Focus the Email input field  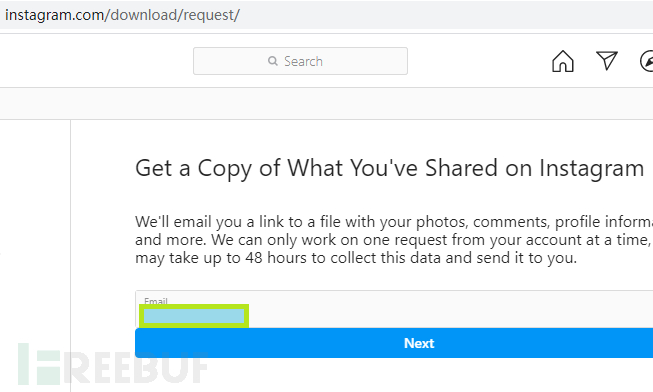394,309
